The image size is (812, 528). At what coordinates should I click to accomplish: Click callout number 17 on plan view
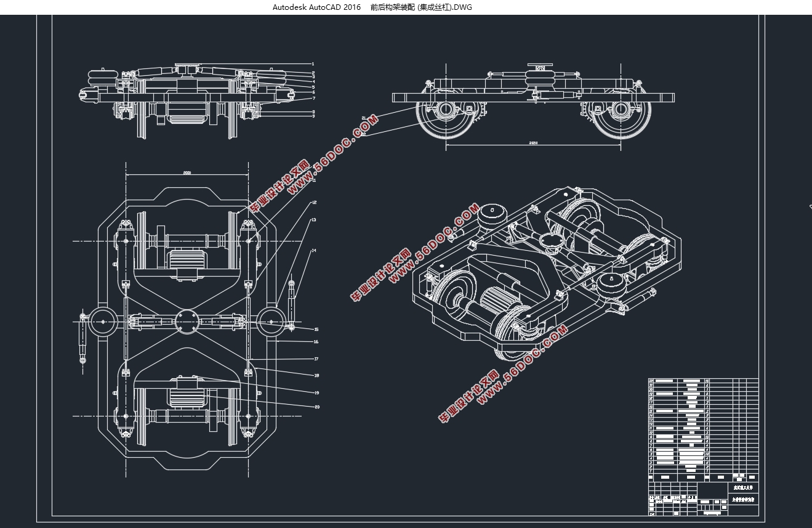click(316, 358)
